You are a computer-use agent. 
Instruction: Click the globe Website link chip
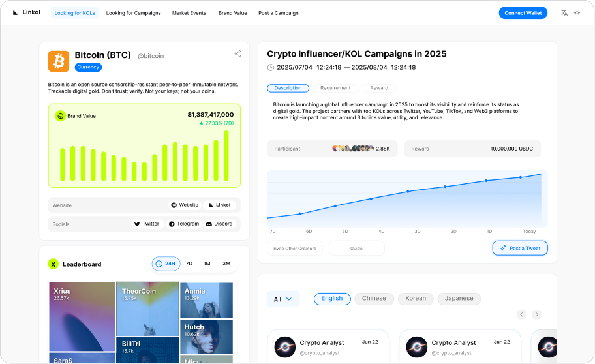[185, 205]
